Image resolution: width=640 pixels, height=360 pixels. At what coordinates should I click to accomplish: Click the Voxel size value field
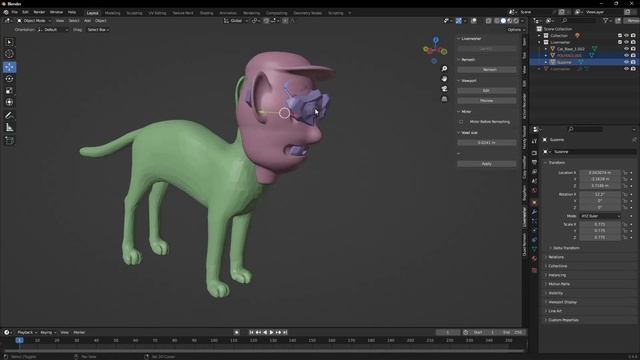click(x=487, y=142)
